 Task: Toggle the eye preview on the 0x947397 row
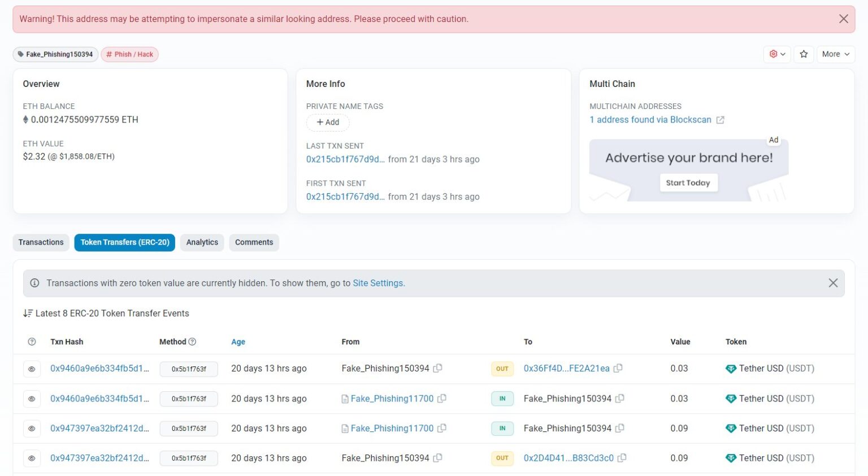pyautogui.click(x=32, y=428)
